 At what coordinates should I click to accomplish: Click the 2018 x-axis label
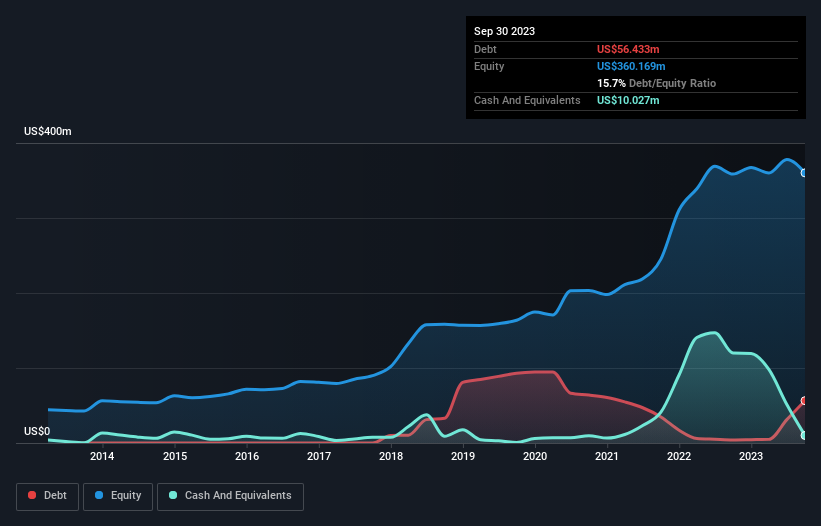[391, 456]
